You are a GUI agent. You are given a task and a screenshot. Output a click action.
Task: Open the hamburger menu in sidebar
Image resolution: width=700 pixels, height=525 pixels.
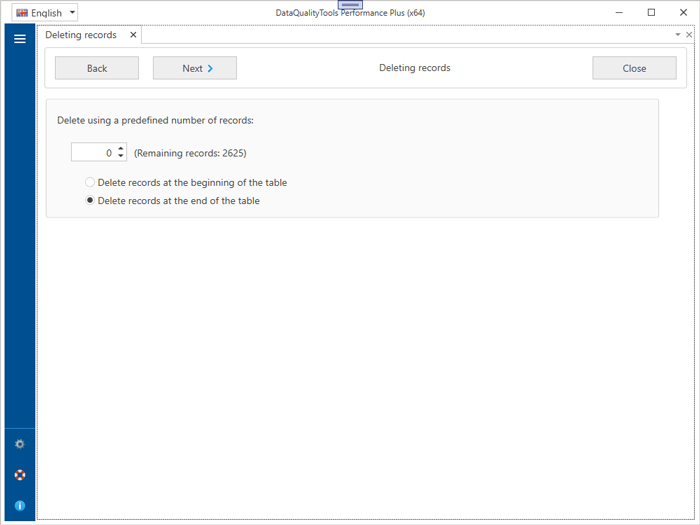(x=20, y=39)
